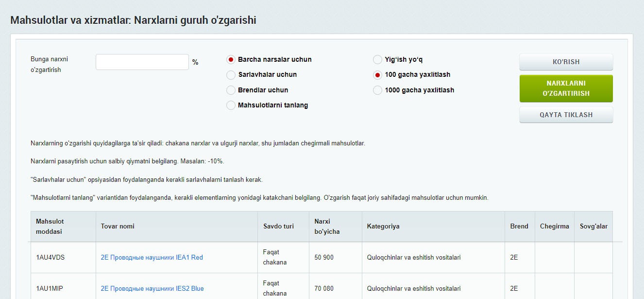Click the product code cell 1AU4VDS

pos(50,258)
